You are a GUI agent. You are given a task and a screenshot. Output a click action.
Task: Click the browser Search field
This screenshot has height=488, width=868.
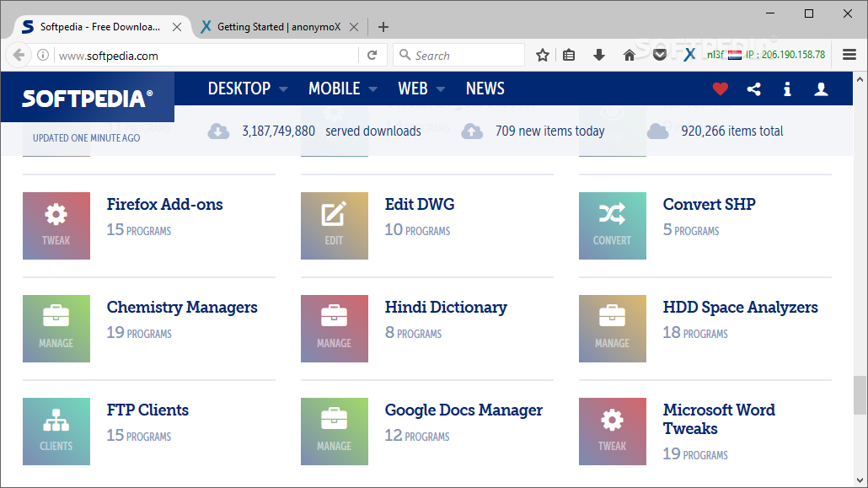pyautogui.click(x=458, y=56)
